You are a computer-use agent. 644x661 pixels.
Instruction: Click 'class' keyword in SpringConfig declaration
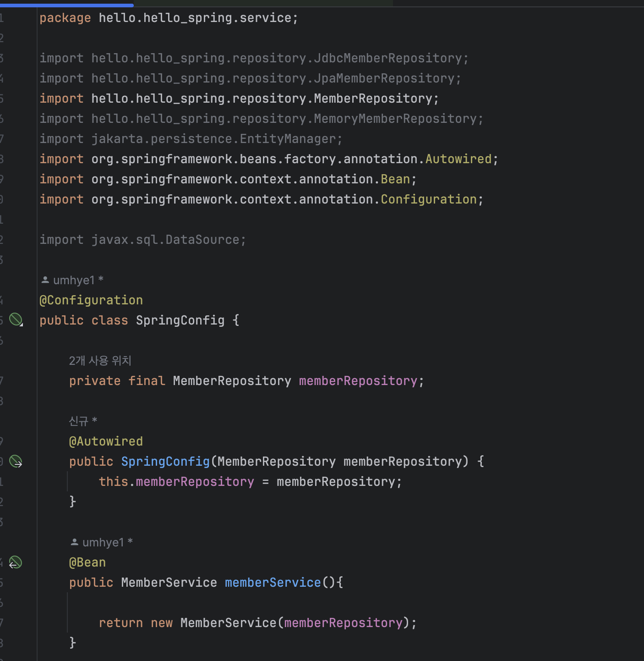pyautogui.click(x=109, y=320)
